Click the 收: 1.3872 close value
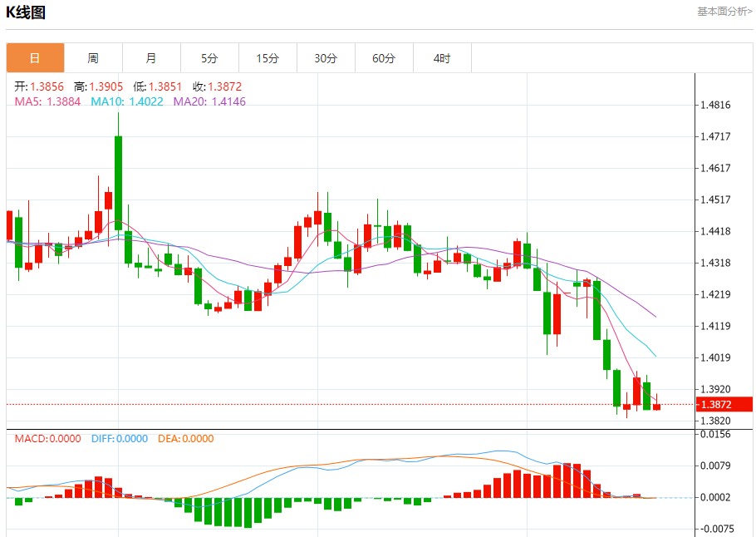The width and height of the screenshot is (756, 537). click(218, 86)
